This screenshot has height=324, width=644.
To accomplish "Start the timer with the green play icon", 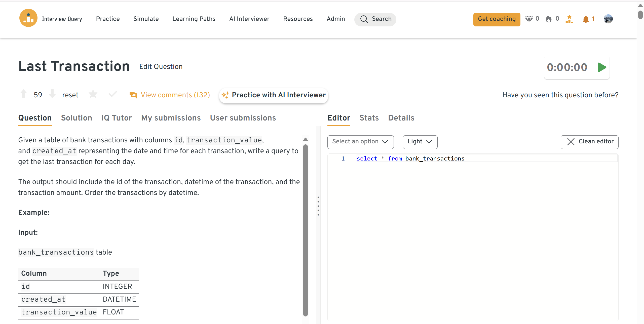I will pos(601,67).
